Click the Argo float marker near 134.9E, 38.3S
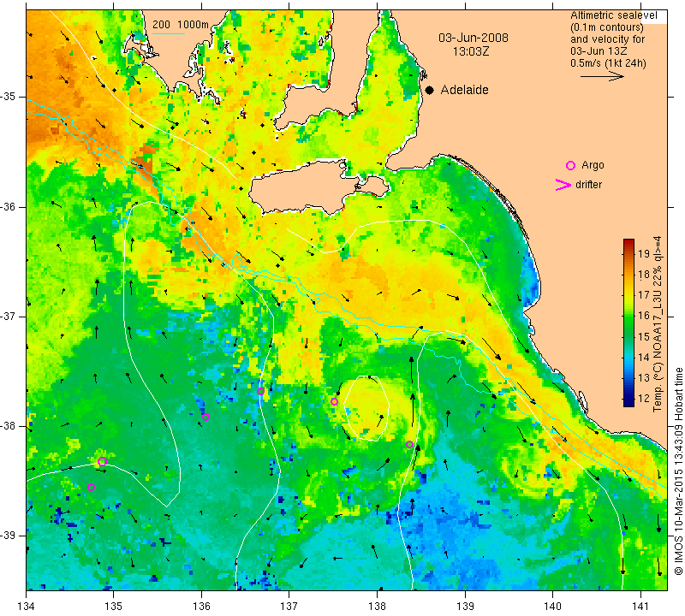The height and width of the screenshot is (616, 685). (x=102, y=461)
